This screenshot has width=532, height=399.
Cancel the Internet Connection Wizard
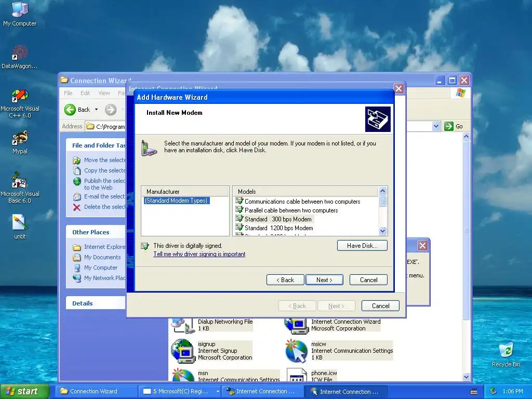click(x=380, y=305)
